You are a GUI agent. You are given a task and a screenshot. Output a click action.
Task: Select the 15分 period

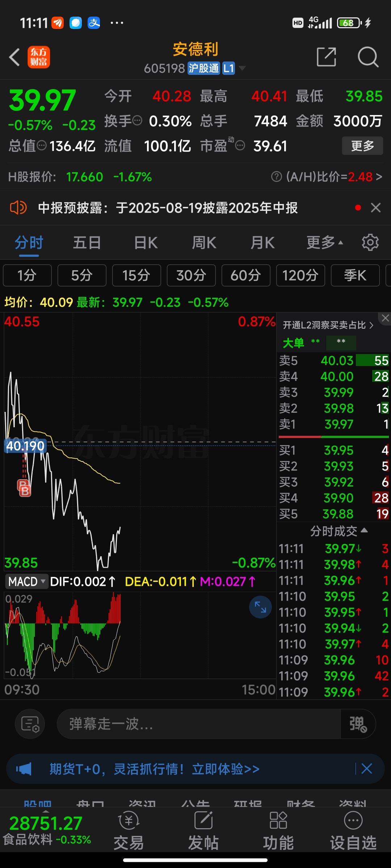pyautogui.click(x=136, y=276)
